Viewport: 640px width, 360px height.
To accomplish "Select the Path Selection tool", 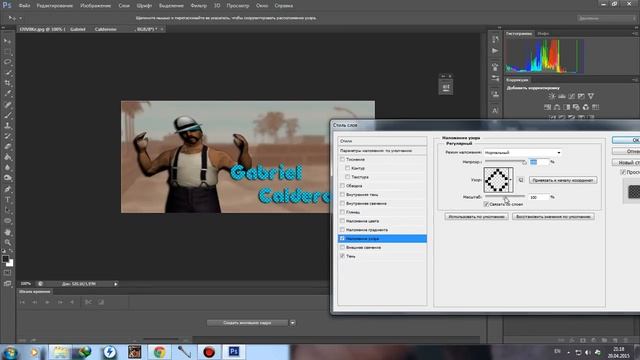I will pyautogui.click(x=7, y=210).
